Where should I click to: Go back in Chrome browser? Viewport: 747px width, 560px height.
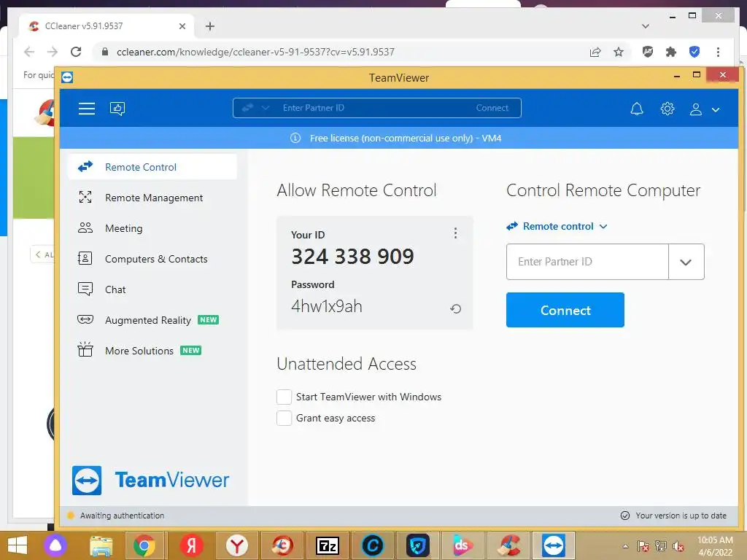click(x=29, y=52)
